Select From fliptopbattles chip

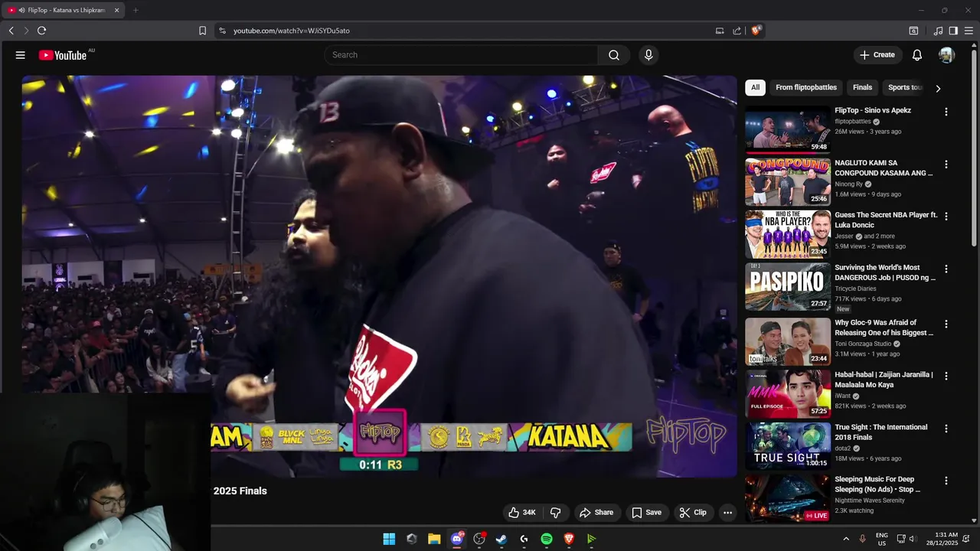806,87
